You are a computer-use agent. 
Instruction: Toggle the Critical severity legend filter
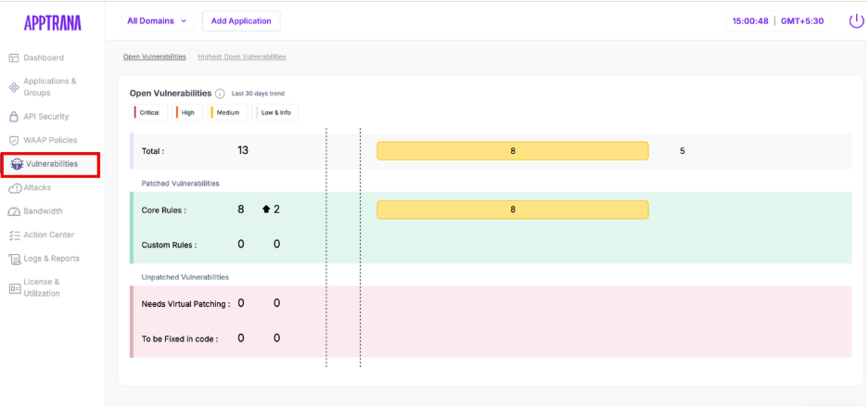pos(147,113)
